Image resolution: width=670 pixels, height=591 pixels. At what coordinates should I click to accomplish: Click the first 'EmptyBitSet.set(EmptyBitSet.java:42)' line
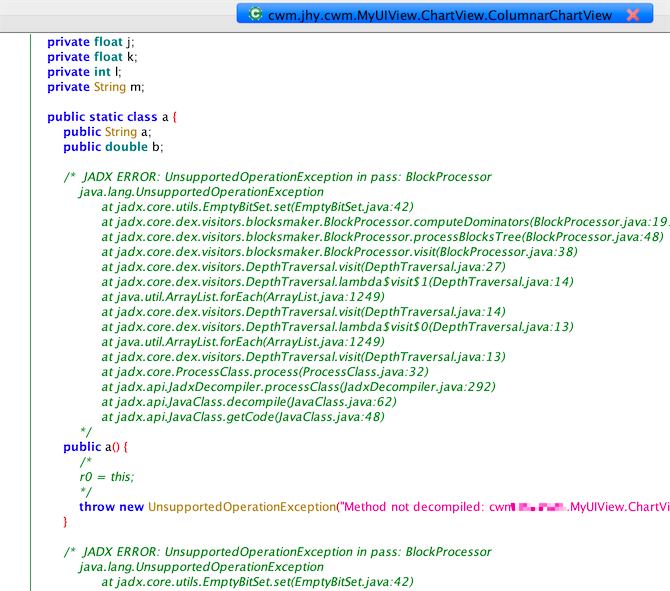click(258, 207)
